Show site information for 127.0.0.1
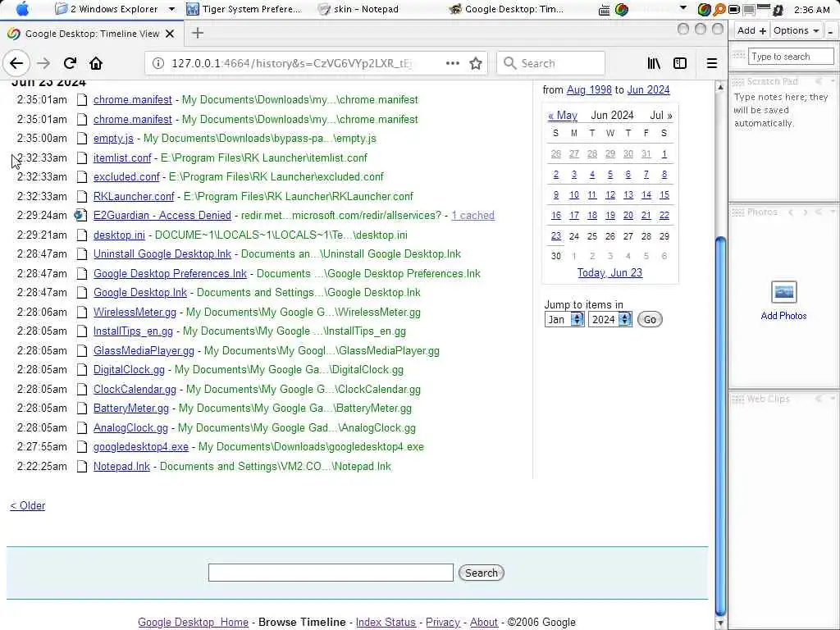The image size is (840, 630). [158, 63]
